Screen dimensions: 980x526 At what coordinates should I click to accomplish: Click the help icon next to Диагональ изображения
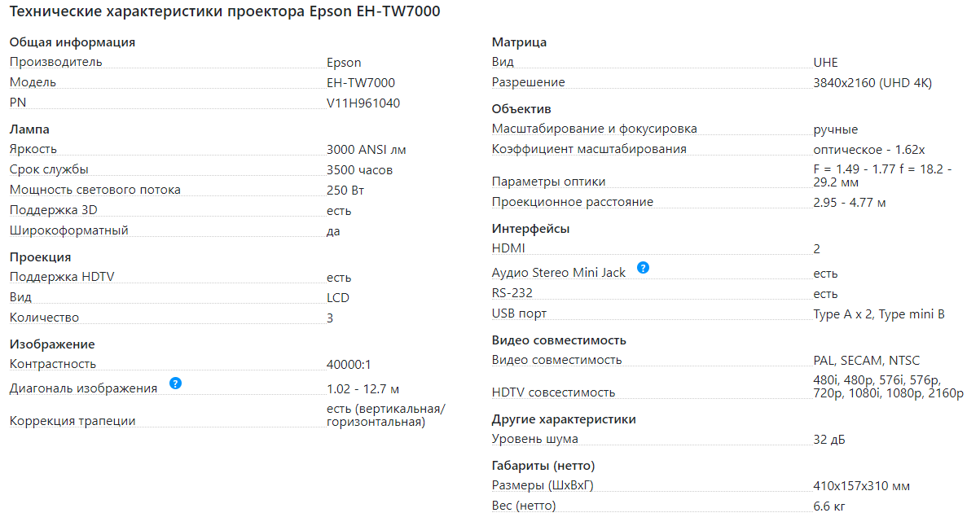(175, 384)
